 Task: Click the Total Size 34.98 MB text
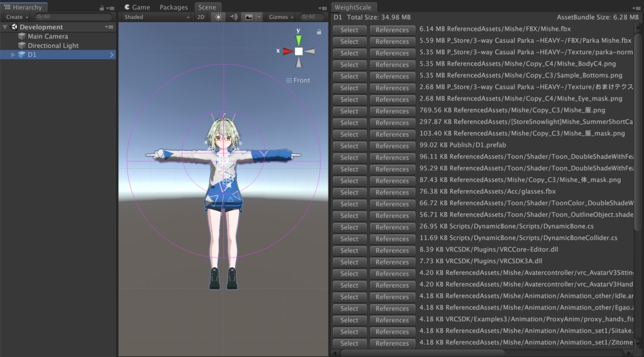(379, 17)
